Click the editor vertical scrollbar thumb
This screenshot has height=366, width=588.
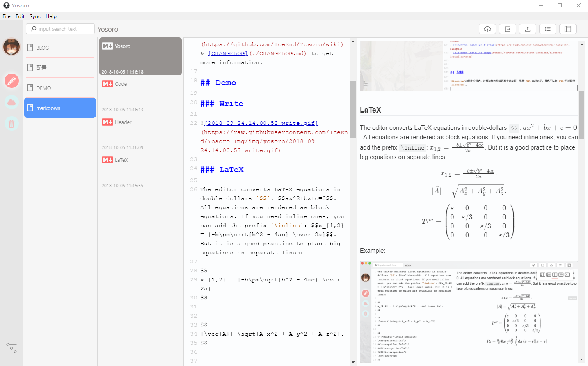click(x=353, y=109)
